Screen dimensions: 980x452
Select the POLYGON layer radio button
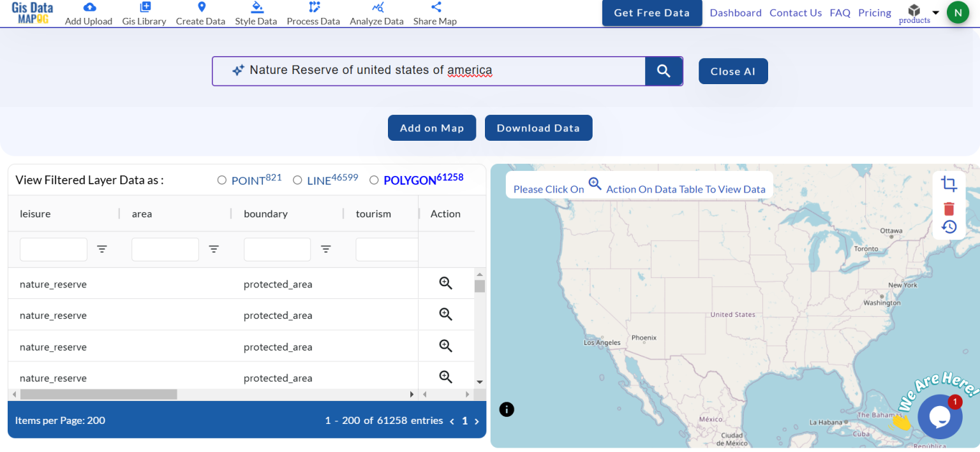point(374,180)
